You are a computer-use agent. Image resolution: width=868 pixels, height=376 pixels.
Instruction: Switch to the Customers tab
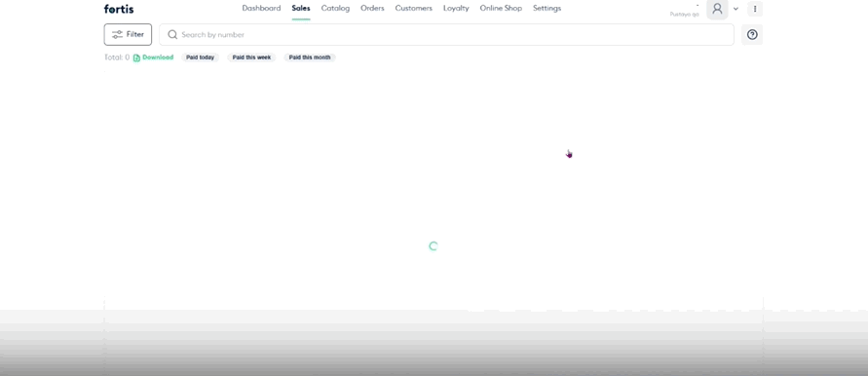(413, 9)
